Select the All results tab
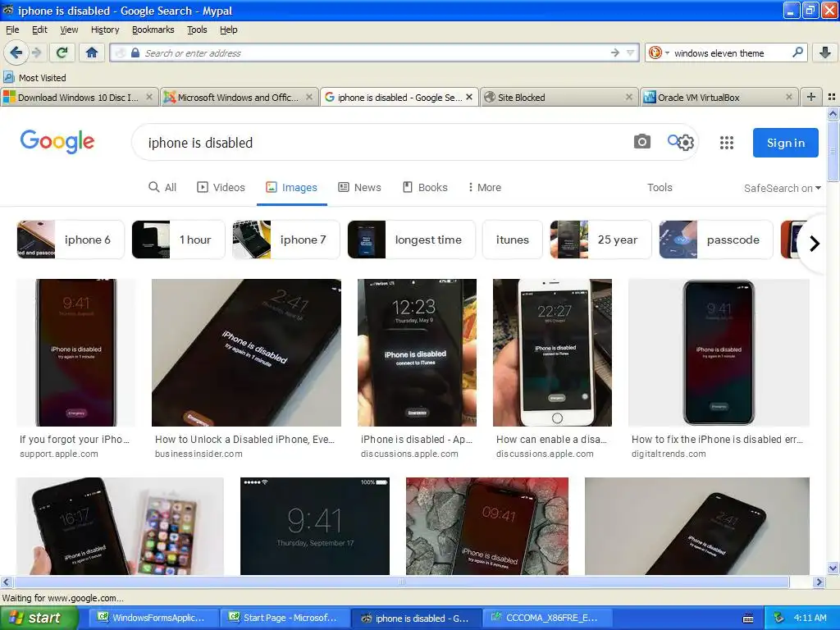This screenshot has width=840, height=630. 162,188
